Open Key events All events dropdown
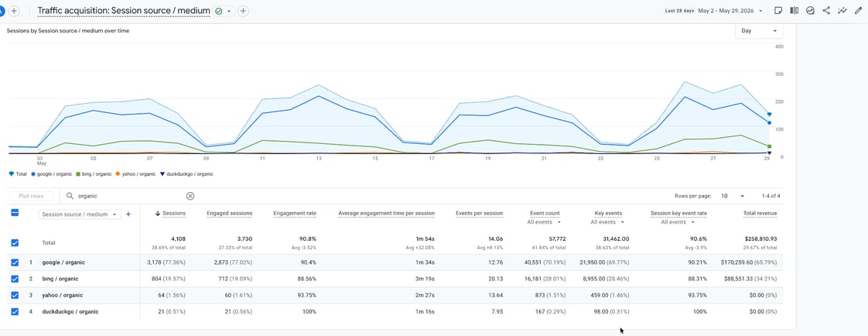Screen dimensions: 868x336 [x=607, y=222]
